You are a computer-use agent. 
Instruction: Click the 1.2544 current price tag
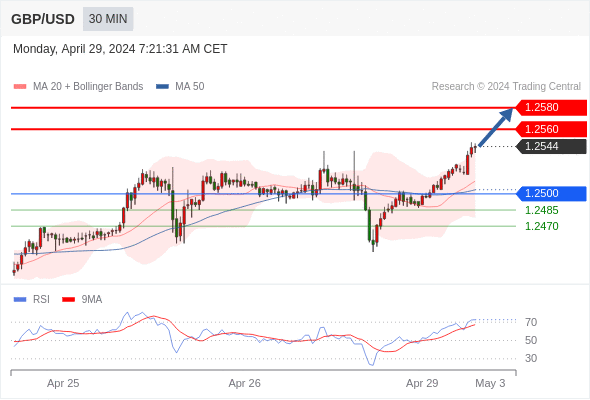[x=551, y=146]
